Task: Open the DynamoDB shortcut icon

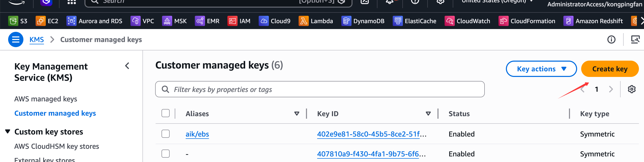Action: tap(346, 21)
